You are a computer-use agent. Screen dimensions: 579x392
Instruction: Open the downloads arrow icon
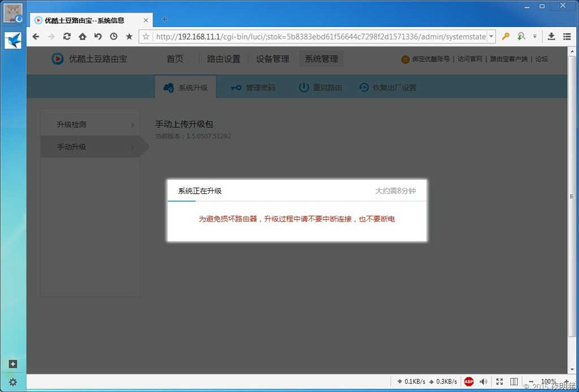point(551,37)
